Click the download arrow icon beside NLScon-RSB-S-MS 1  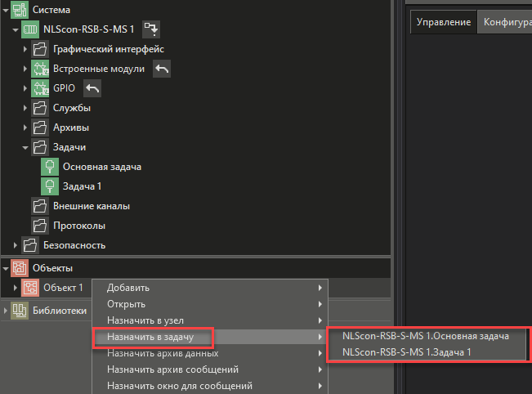[x=151, y=29]
